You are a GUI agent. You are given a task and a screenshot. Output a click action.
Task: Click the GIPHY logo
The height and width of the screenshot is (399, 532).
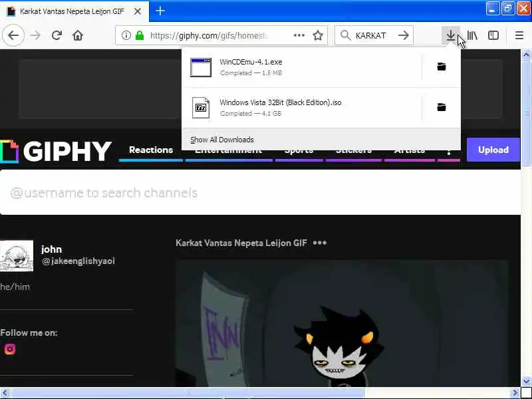tap(56, 151)
